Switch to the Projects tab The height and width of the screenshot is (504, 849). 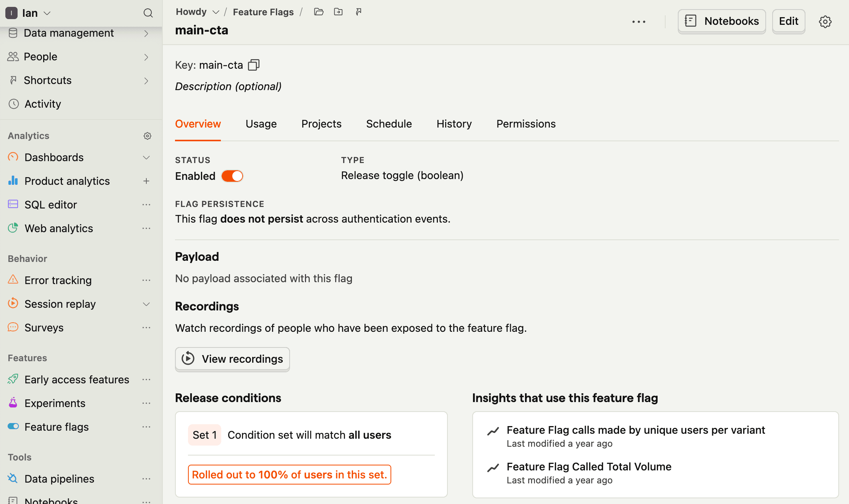click(x=321, y=124)
